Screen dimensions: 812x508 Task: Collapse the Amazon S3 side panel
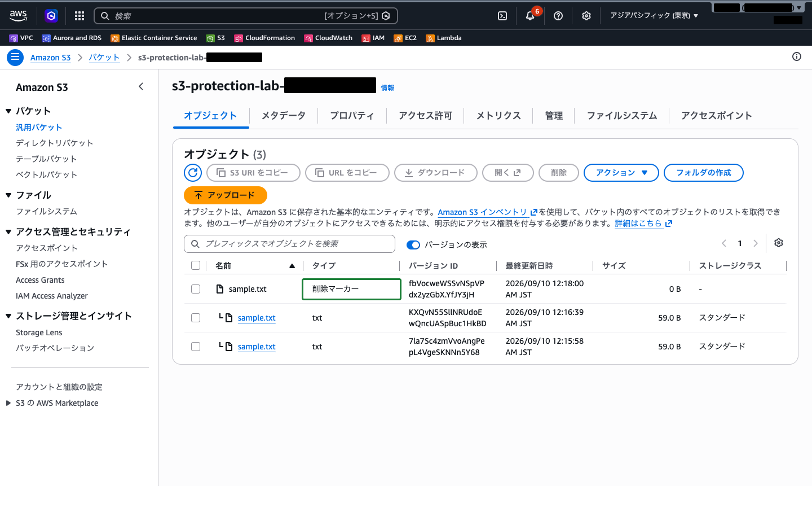(x=141, y=86)
